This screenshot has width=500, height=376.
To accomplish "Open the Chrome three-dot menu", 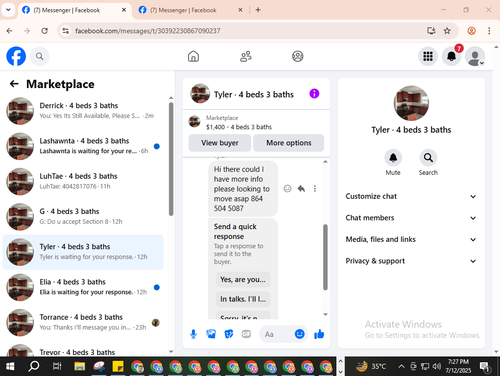I will pos(489,31).
